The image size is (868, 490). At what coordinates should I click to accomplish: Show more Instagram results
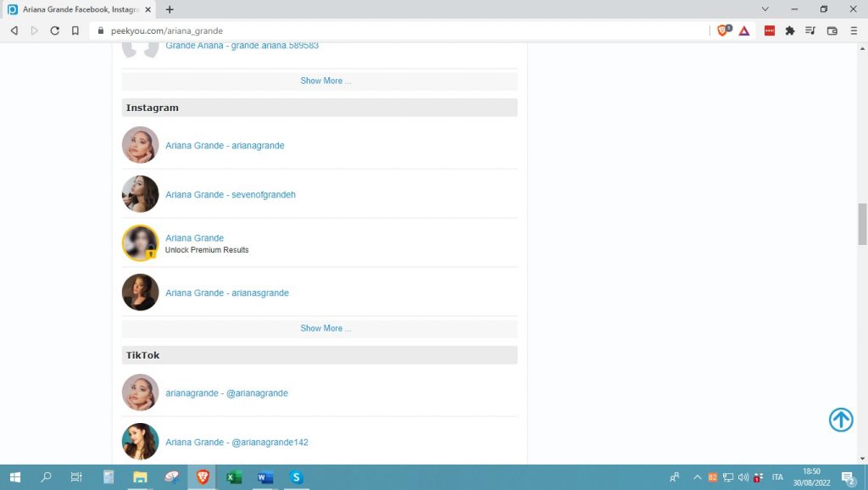point(325,328)
